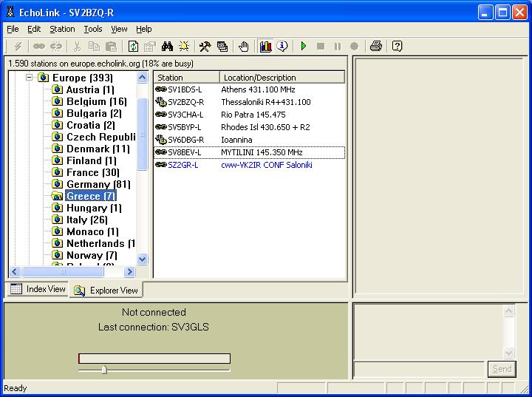This screenshot has width=532, height=397.
Task: Open the View menu
Action: [x=119, y=30]
